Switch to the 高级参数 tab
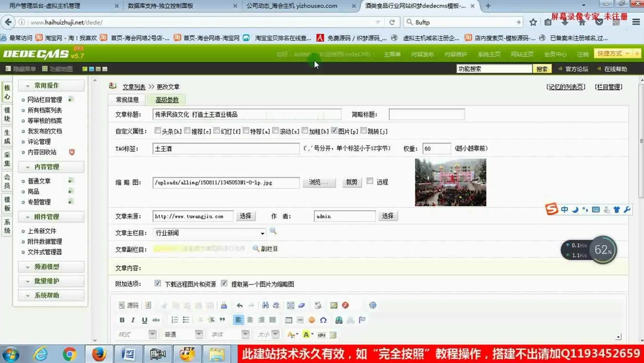This screenshot has height=363, width=644. 168,100
